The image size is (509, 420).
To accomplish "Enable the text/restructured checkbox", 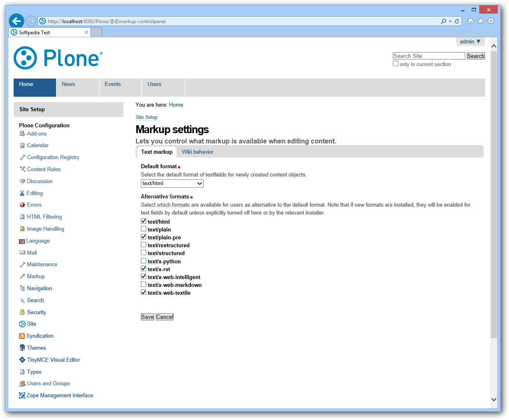I will coord(143,245).
